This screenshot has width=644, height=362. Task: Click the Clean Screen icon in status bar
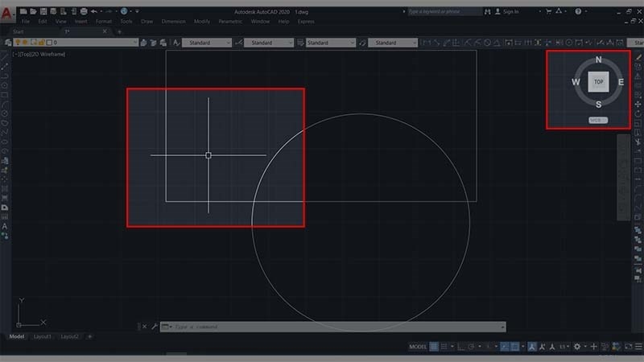[629, 347]
